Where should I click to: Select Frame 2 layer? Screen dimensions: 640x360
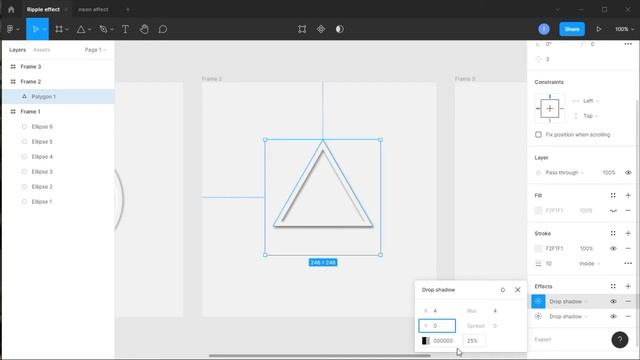58,82
